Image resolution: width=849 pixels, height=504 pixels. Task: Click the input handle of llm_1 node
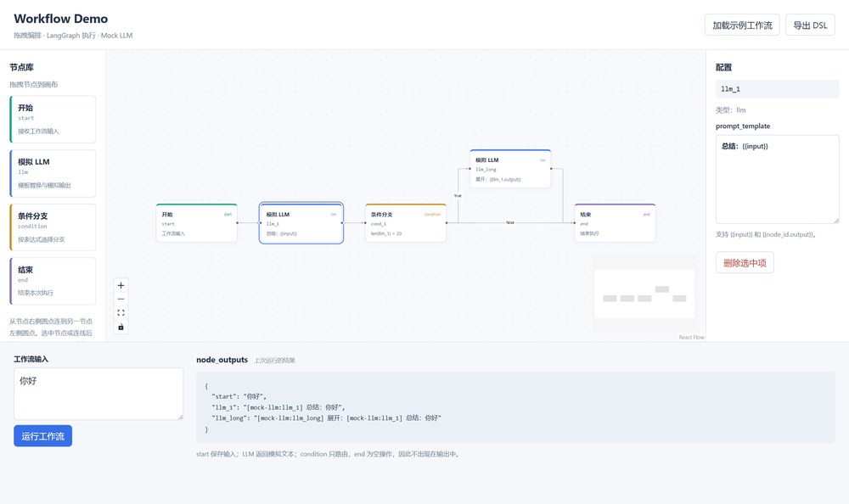click(261, 222)
